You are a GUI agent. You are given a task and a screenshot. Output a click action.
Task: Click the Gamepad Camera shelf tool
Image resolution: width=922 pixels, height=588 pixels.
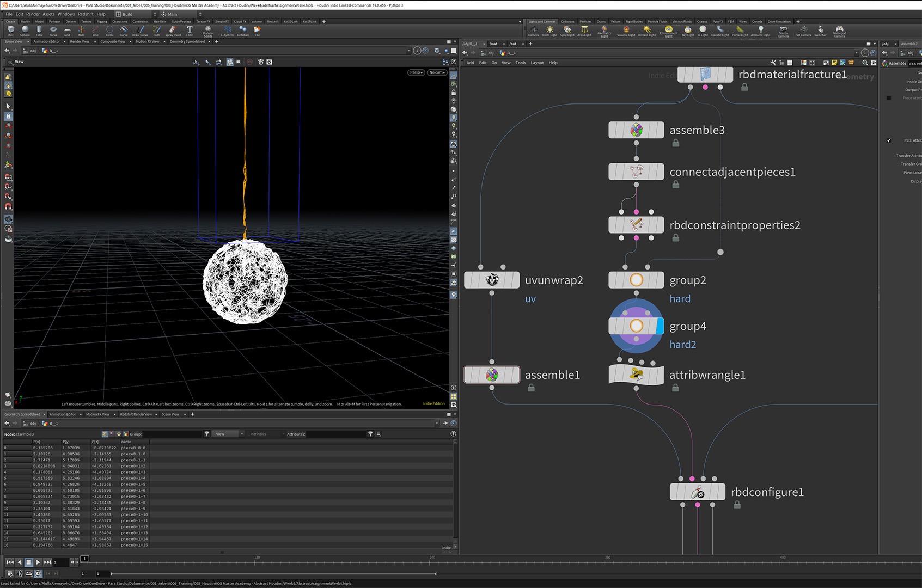coord(839,29)
